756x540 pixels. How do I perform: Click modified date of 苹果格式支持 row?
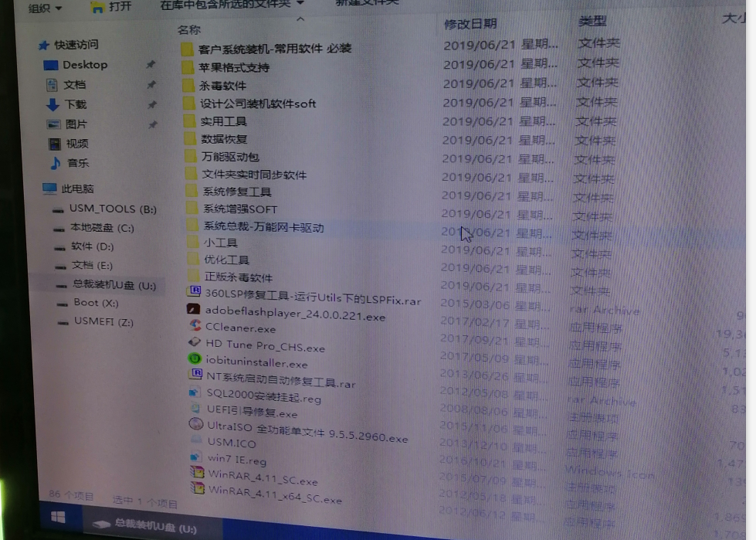point(500,64)
